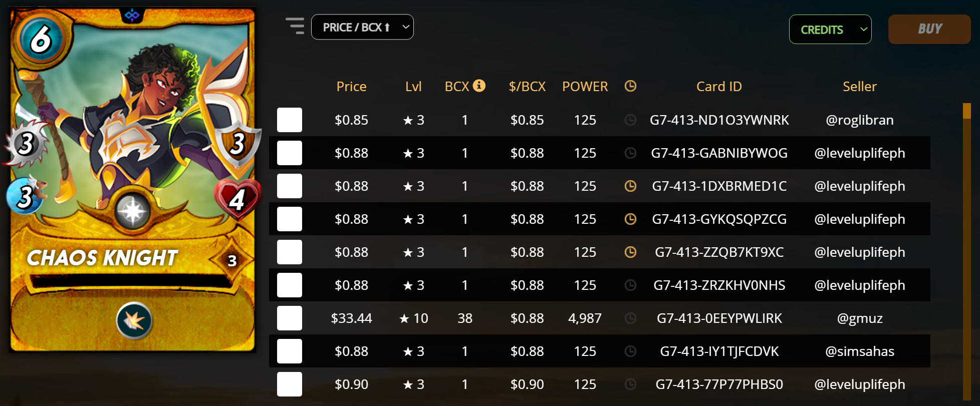The width and height of the screenshot is (980, 406).
Task: Open the filter lines icon beside the sort dropdown
Action: point(295,26)
